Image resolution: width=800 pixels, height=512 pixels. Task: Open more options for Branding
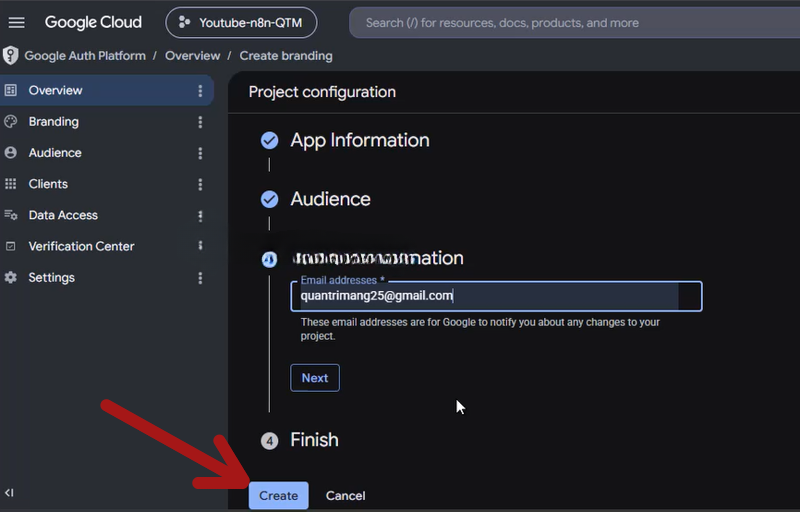200,122
